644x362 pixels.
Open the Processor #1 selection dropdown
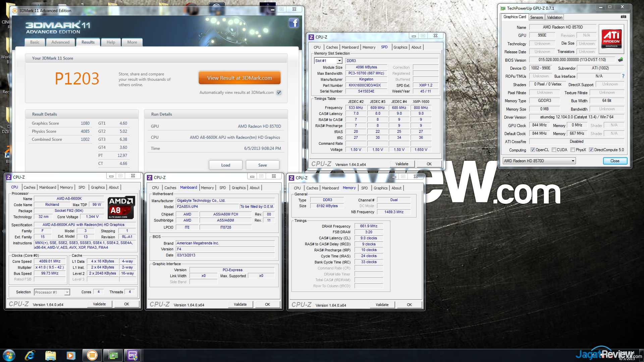click(67, 292)
